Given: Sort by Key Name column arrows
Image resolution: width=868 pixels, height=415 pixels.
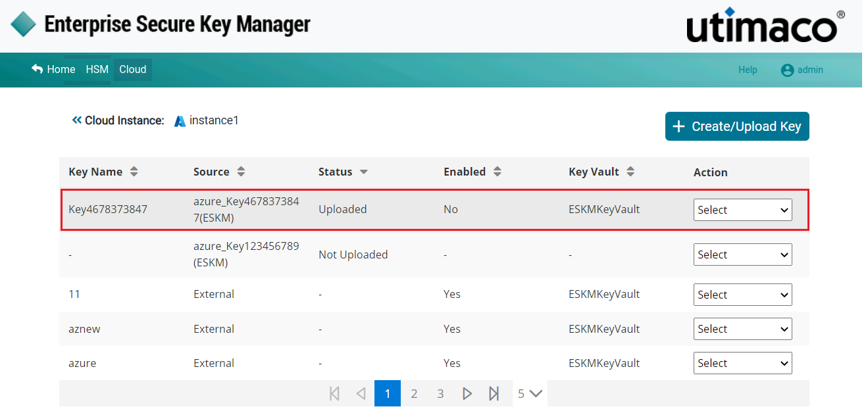Looking at the screenshot, I should tap(134, 172).
